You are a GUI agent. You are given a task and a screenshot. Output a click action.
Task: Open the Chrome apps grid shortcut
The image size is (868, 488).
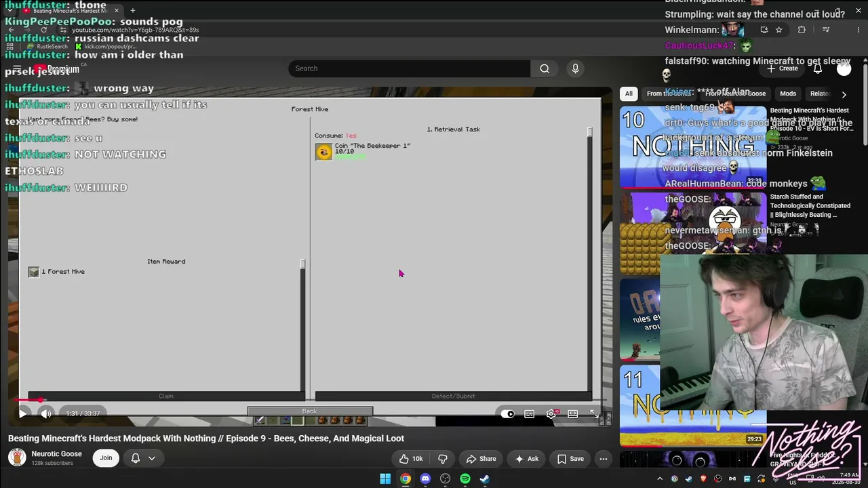click(10, 47)
